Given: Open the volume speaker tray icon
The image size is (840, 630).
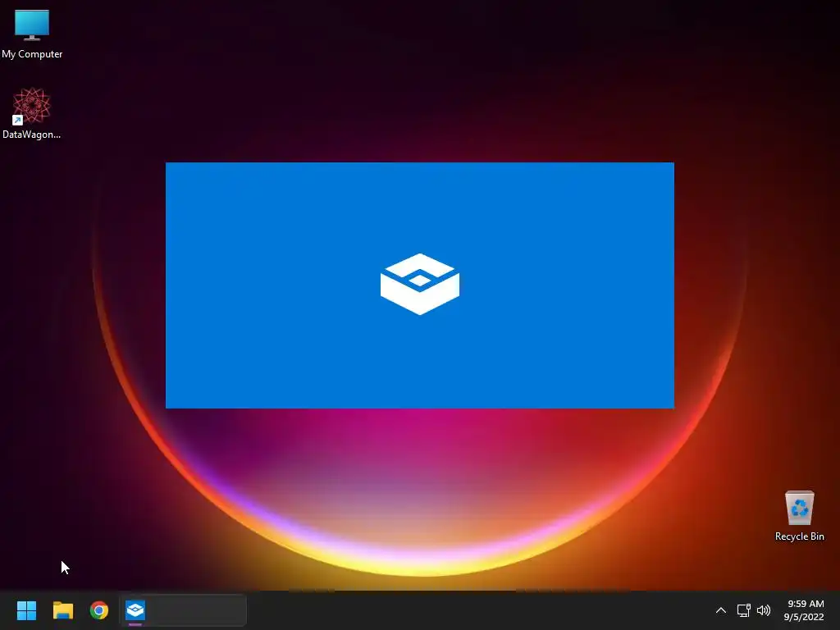Looking at the screenshot, I should tap(764, 610).
